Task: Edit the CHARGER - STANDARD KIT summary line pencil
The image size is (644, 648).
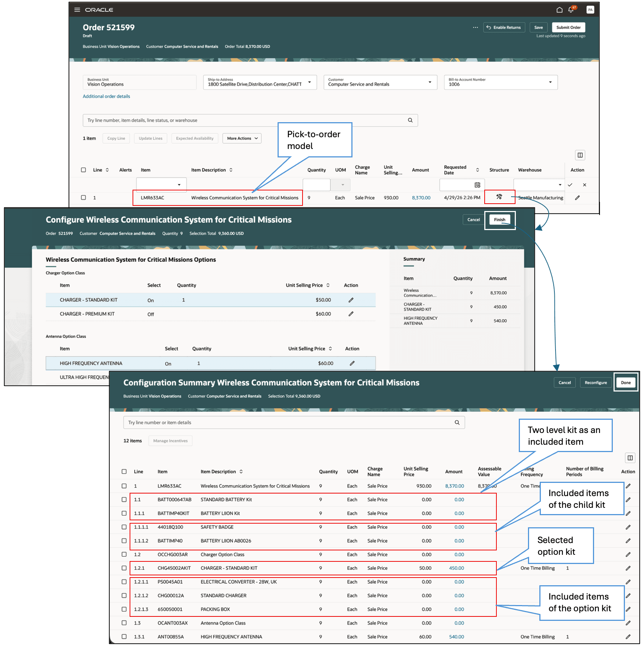Action: tap(628, 568)
